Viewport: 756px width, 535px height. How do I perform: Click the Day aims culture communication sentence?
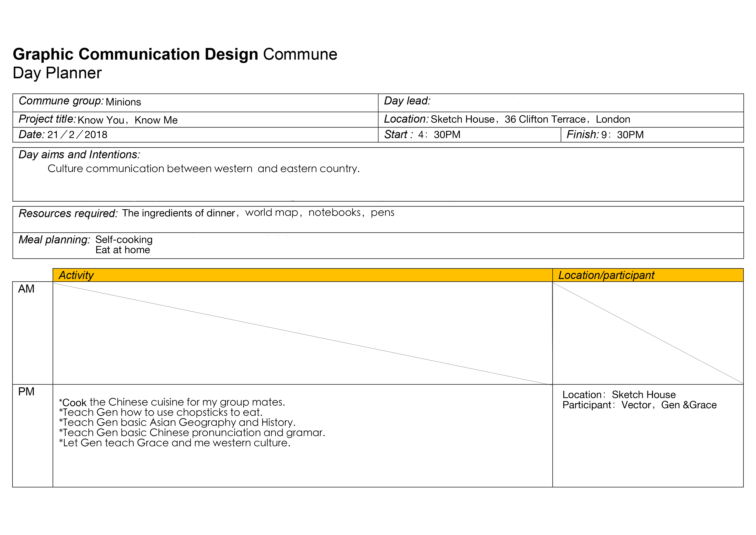(203, 169)
